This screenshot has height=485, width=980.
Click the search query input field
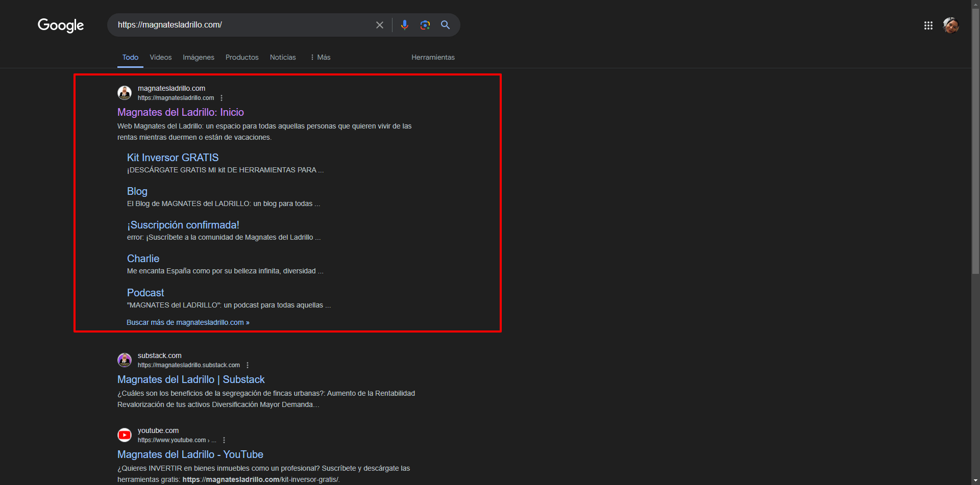coord(242,25)
